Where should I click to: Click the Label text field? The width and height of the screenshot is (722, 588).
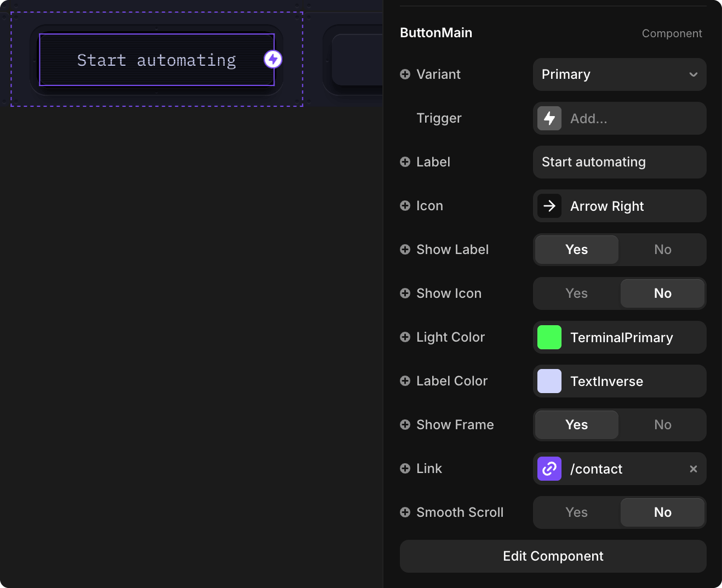pyautogui.click(x=620, y=162)
